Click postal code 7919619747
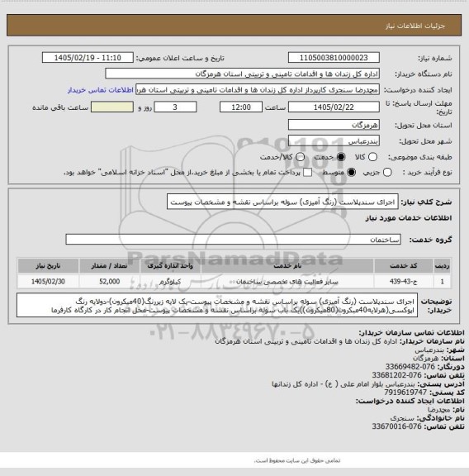Viewport: 469px width, 476px height. 405,393
